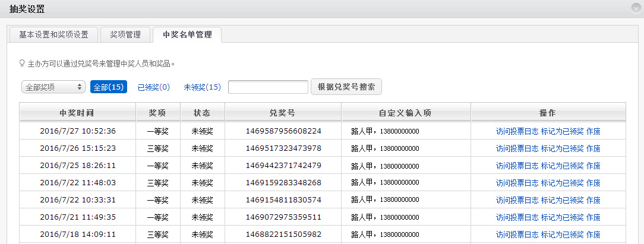Mark 2016/7/22 10:33:31 row as 已领奖
Screen dimensions: 644x244
click(x=562, y=200)
